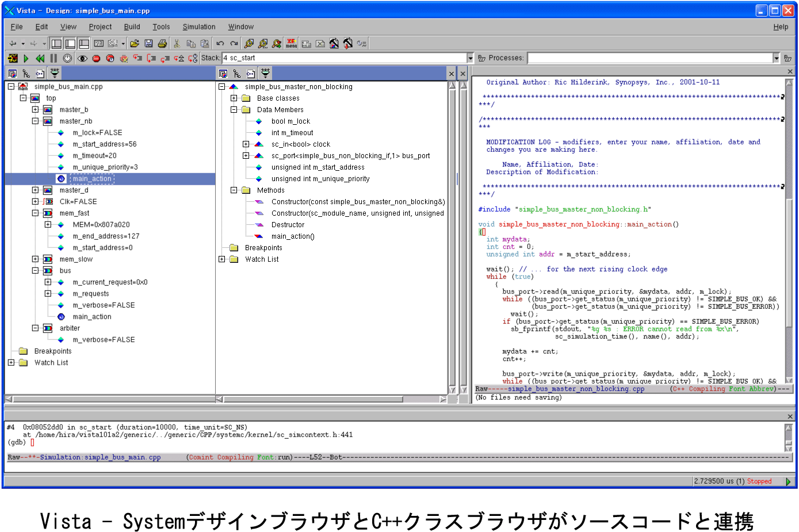Select m_unique_priority=3 in the tree
This screenshot has height=532, width=799.
(x=105, y=167)
